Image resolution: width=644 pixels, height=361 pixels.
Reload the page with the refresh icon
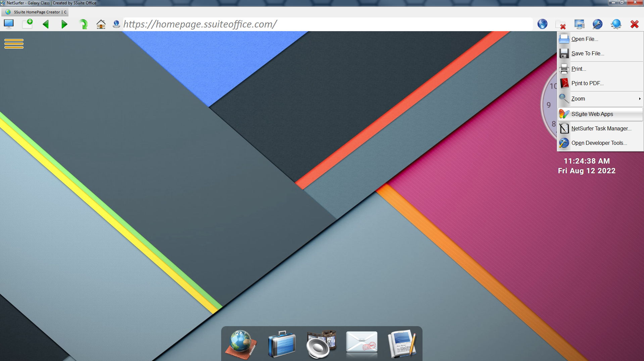pyautogui.click(x=83, y=24)
